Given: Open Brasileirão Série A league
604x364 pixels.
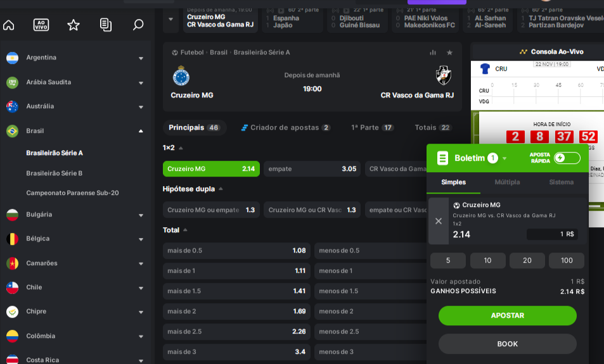Looking at the screenshot, I should click(x=55, y=153).
